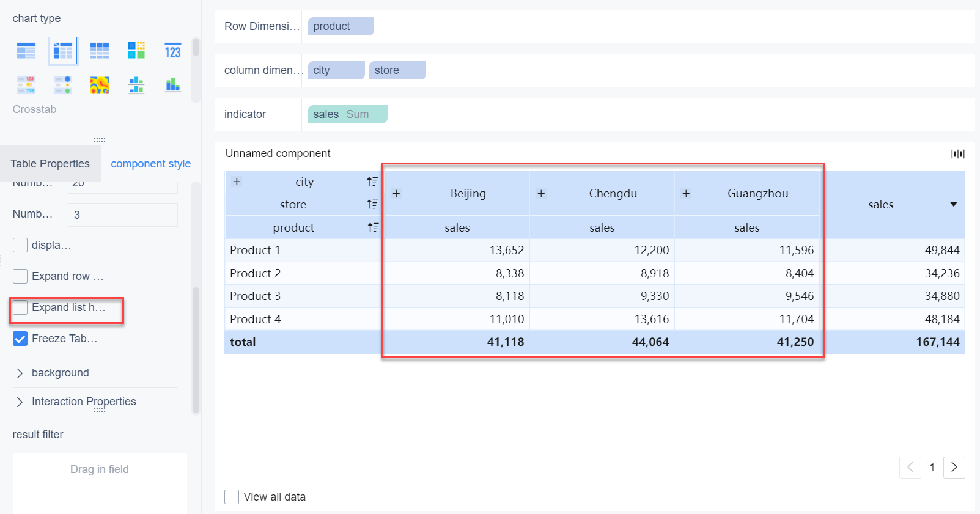Expand the Guangzhou column with plus
Image resolution: width=980 pixels, height=514 pixels.
[686, 193]
